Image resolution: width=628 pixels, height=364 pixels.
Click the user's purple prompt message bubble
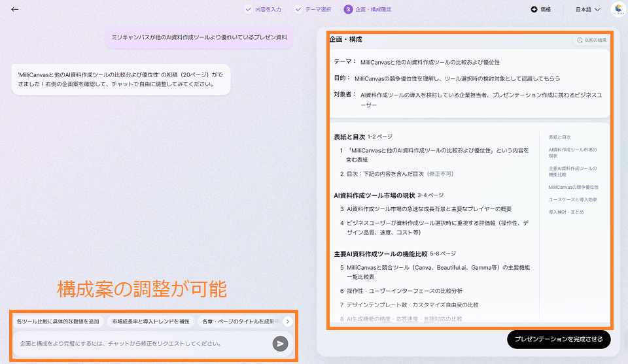click(x=199, y=37)
